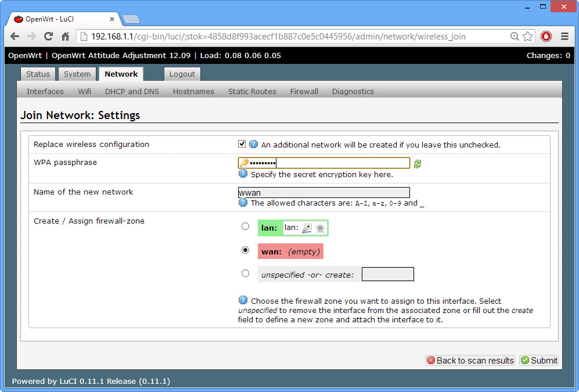Open the Network tab
This screenshot has width=579, height=392.
[121, 74]
